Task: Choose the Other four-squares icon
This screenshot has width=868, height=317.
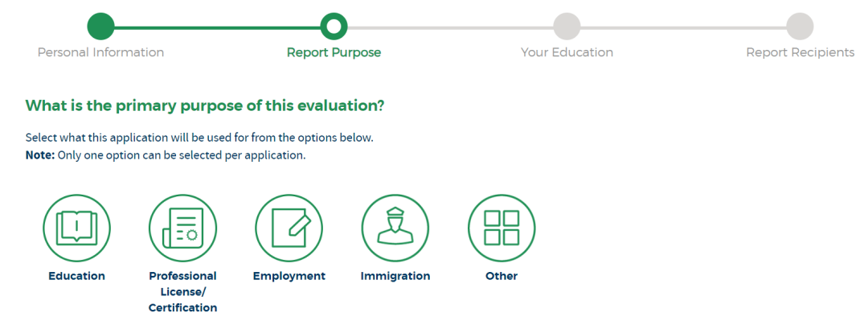Action: (x=502, y=228)
